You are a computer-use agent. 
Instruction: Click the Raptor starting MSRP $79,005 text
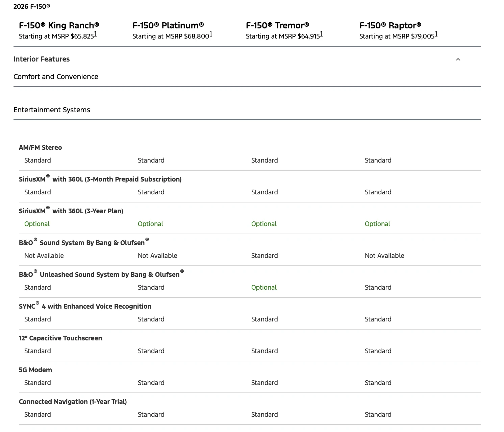(397, 36)
